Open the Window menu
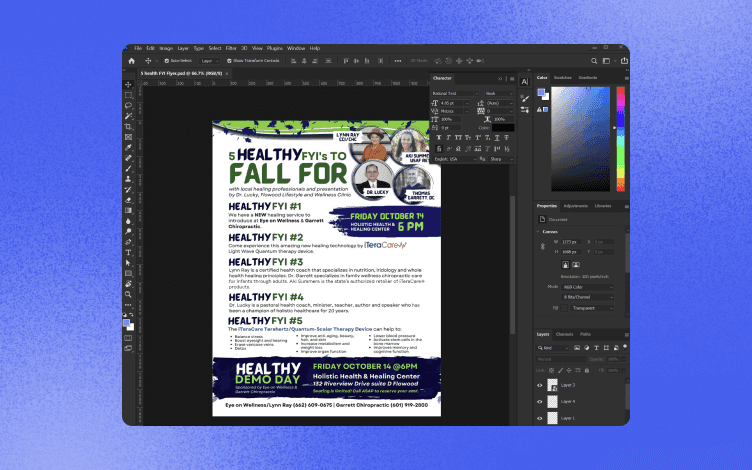 tap(296, 48)
